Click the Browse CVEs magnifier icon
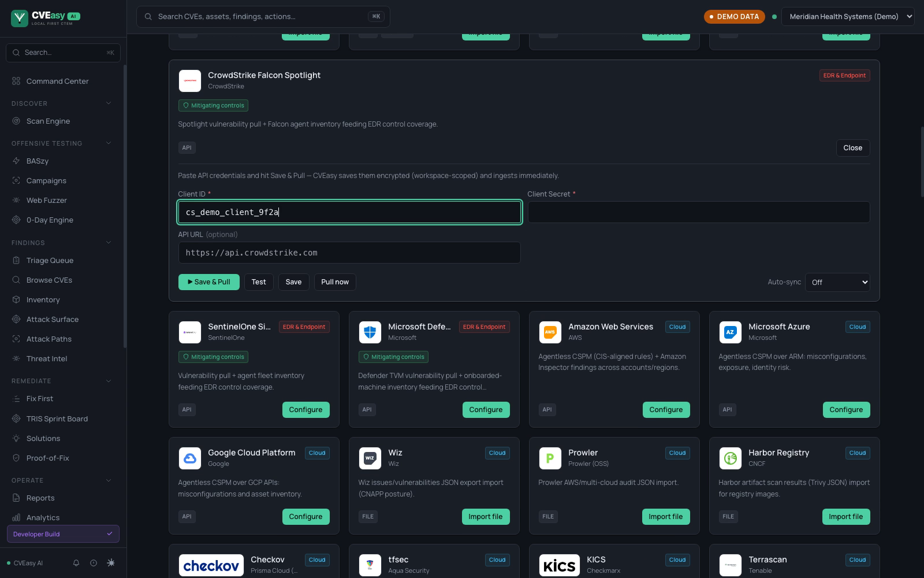 point(16,280)
